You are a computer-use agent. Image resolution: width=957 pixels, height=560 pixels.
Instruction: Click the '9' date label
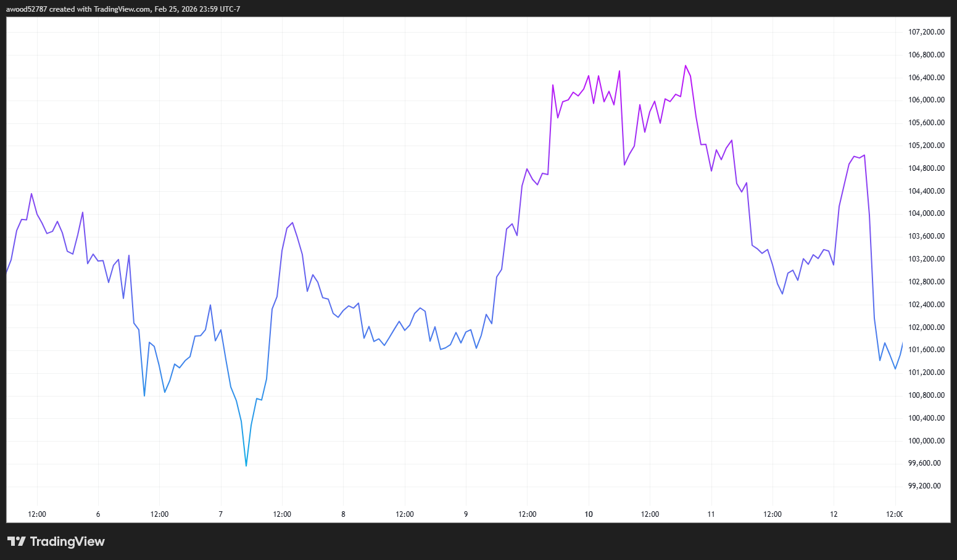tap(465, 514)
